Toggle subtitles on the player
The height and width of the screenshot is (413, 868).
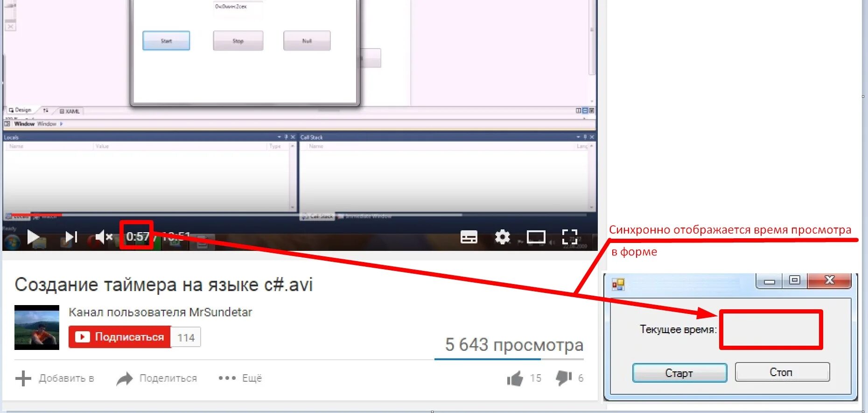469,237
